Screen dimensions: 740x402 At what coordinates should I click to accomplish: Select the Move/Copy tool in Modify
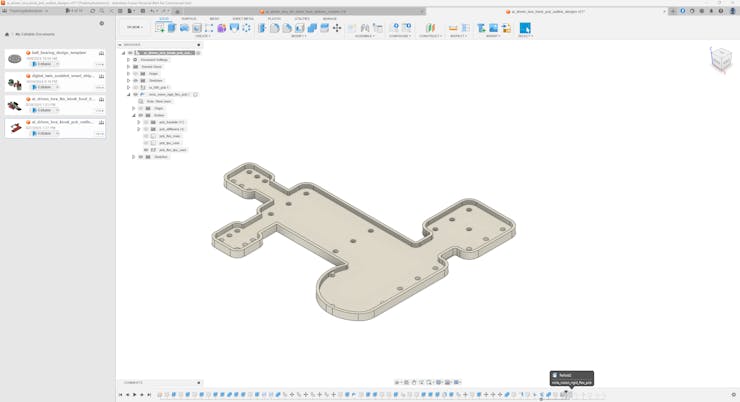(x=337, y=28)
